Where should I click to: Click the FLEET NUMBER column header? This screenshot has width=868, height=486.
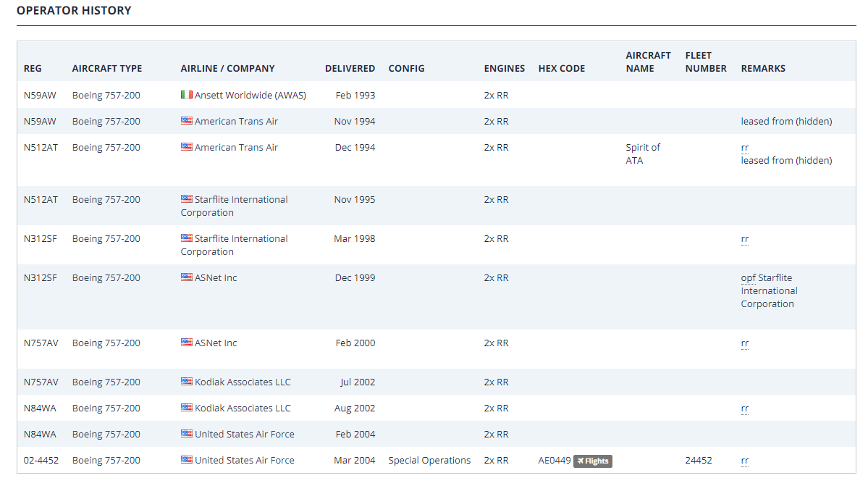pos(706,62)
